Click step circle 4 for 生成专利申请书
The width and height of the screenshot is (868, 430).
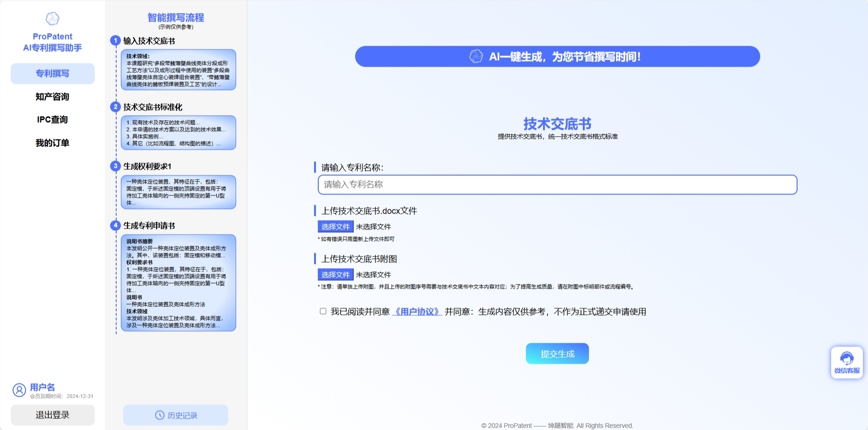[x=115, y=225]
